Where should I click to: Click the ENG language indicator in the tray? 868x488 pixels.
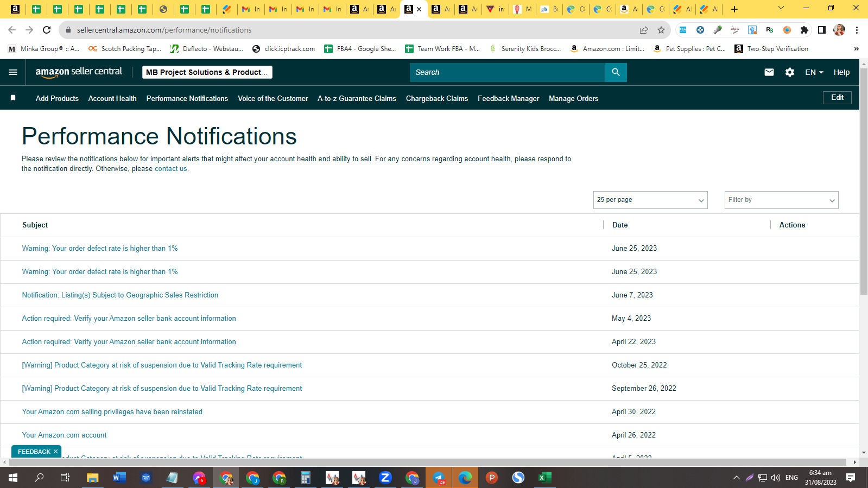(x=792, y=478)
